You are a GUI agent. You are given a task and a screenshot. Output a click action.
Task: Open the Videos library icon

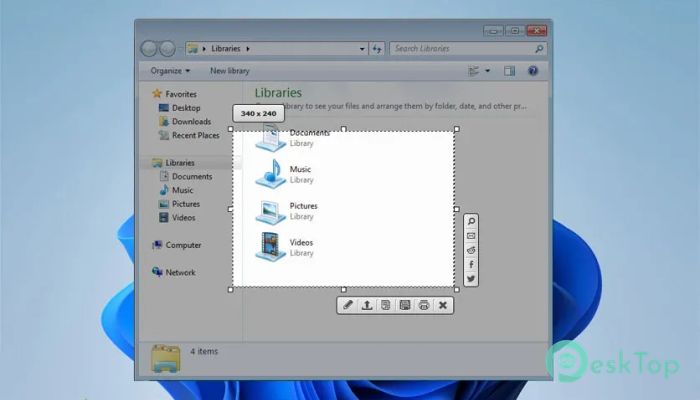pyautogui.click(x=271, y=247)
